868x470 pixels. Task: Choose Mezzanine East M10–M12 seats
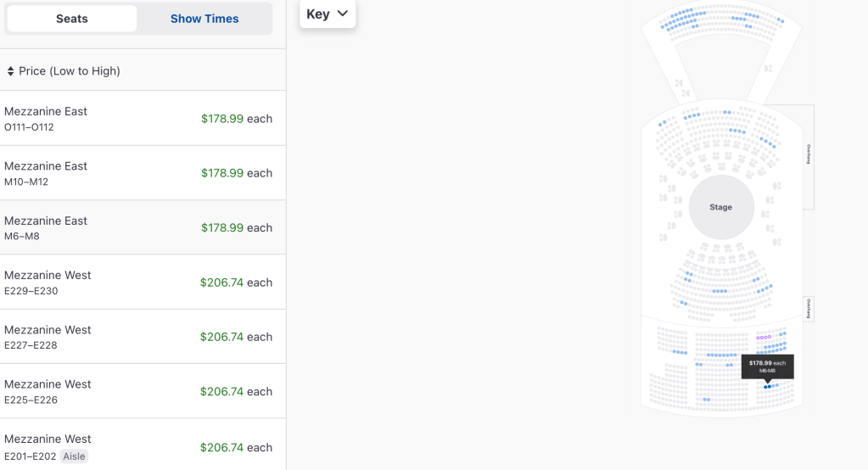coord(138,173)
